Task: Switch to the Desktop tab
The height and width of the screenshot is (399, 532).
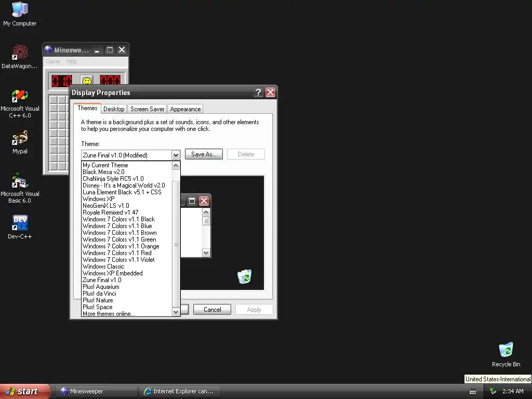Action: pos(114,109)
